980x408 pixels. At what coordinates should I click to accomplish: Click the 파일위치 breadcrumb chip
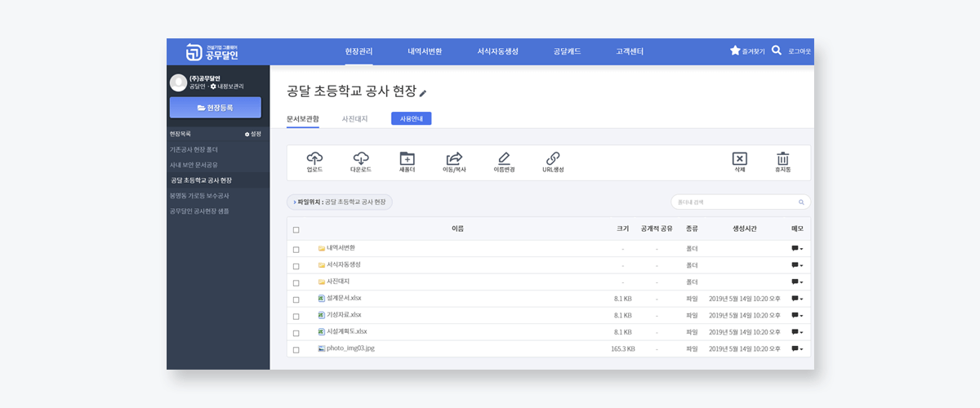(x=340, y=202)
